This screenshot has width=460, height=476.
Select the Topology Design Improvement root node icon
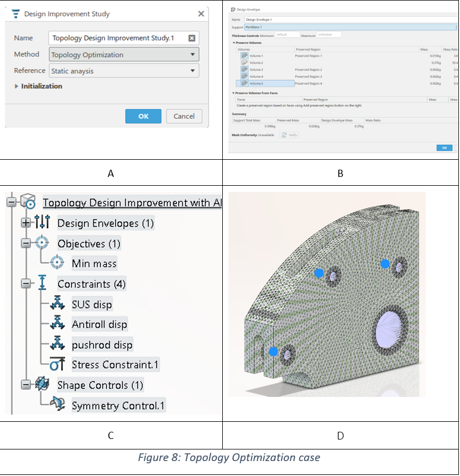pos(28,201)
